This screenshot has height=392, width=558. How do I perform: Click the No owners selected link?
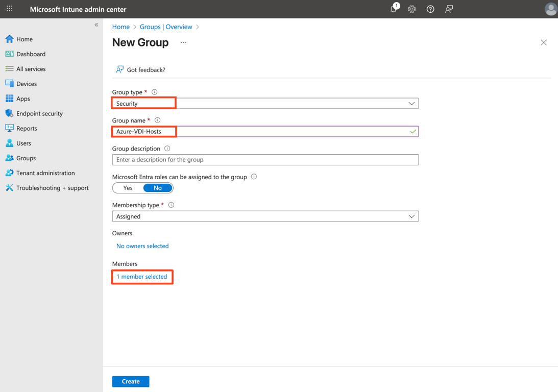[142, 246]
